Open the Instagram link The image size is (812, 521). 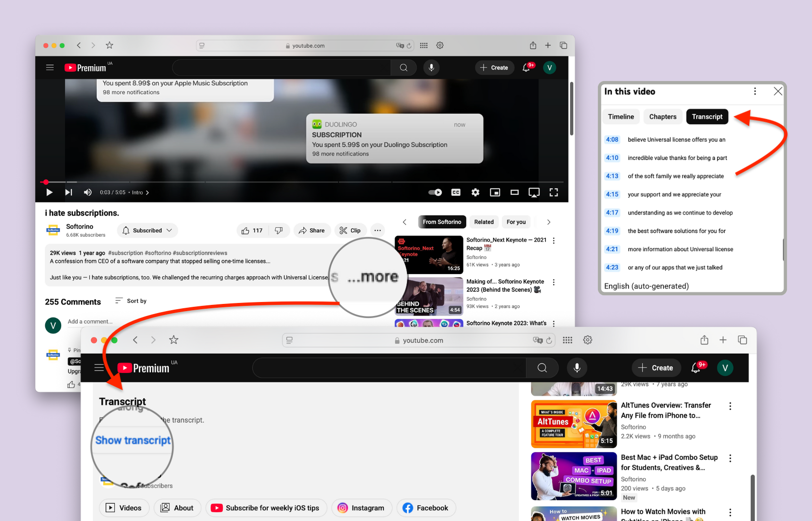pos(361,508)
